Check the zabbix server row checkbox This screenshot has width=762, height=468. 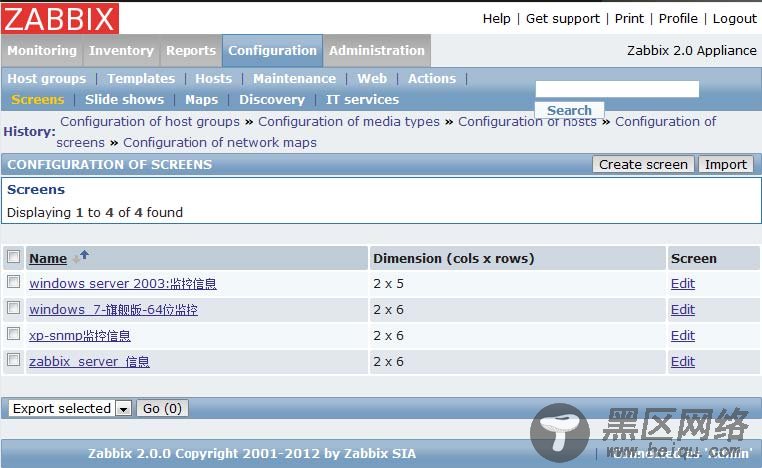(14, 360)
